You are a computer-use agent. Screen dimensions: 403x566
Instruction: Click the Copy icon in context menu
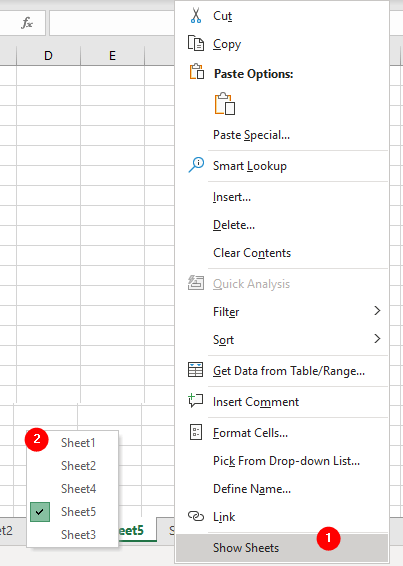point(196,43)
